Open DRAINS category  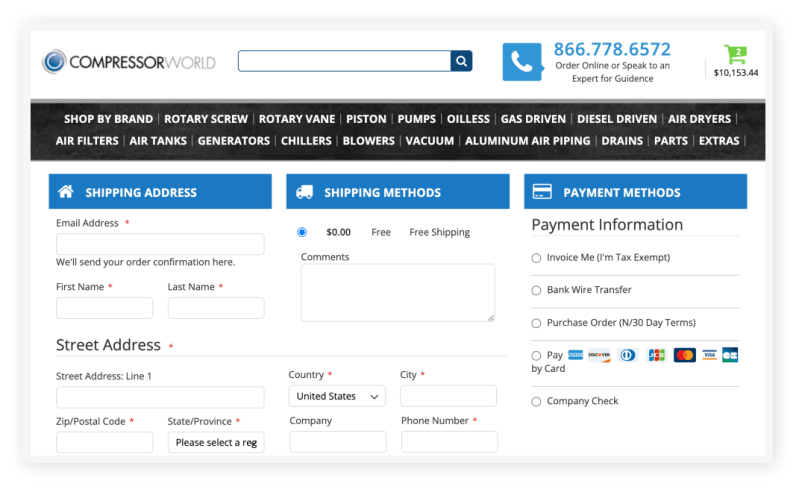[x=622, y=141]
